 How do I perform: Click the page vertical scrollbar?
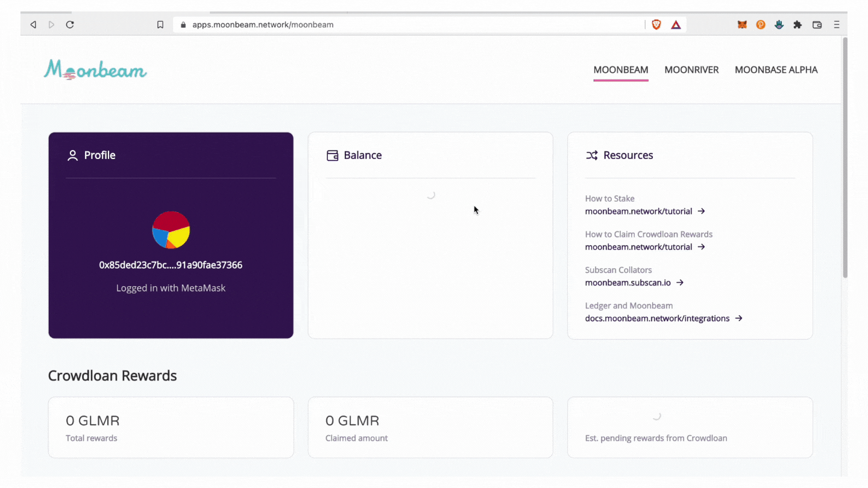point(845,158)
